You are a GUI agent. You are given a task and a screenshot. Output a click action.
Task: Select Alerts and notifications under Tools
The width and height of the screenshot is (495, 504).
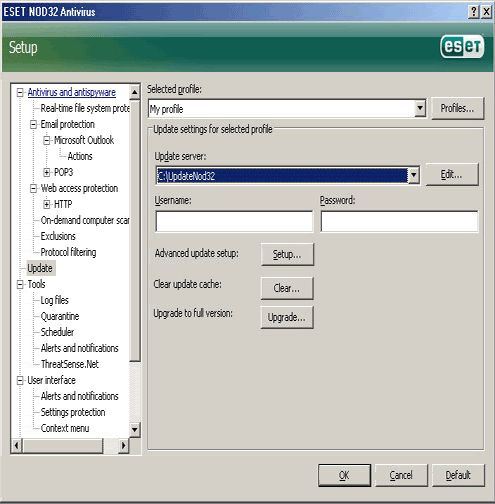pos(80,348)
